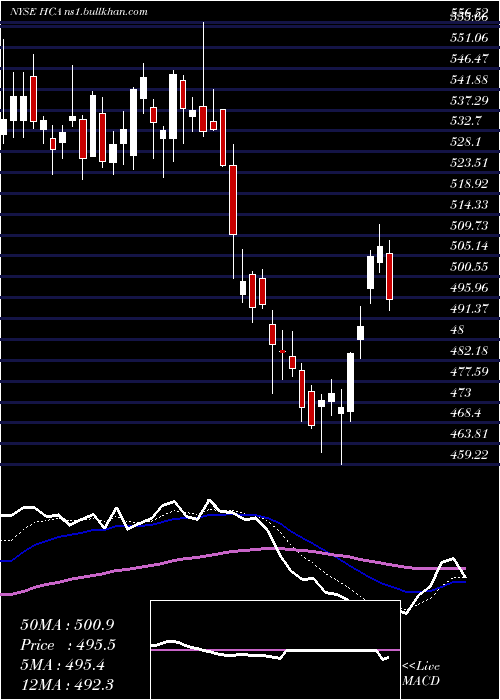This screenshot has height=700, width=500.
Task: Click the 505.14 axis label
Action: (469, 246)
